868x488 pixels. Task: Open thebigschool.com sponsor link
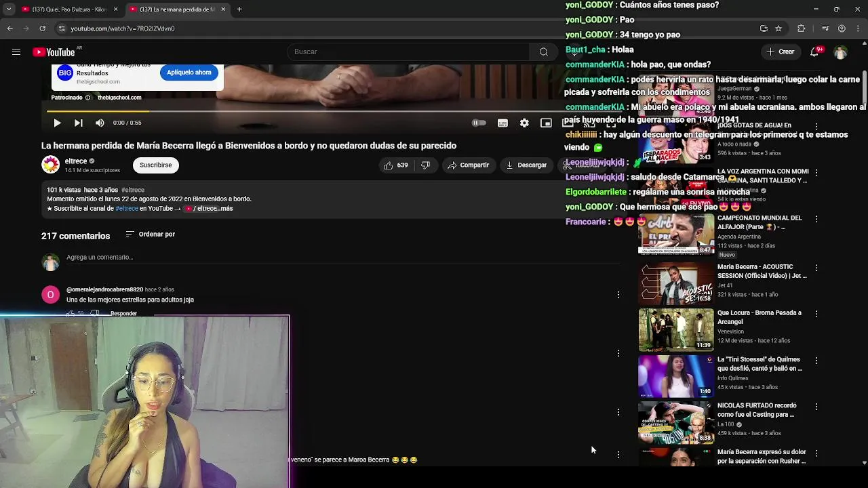[x=119, y=98]
